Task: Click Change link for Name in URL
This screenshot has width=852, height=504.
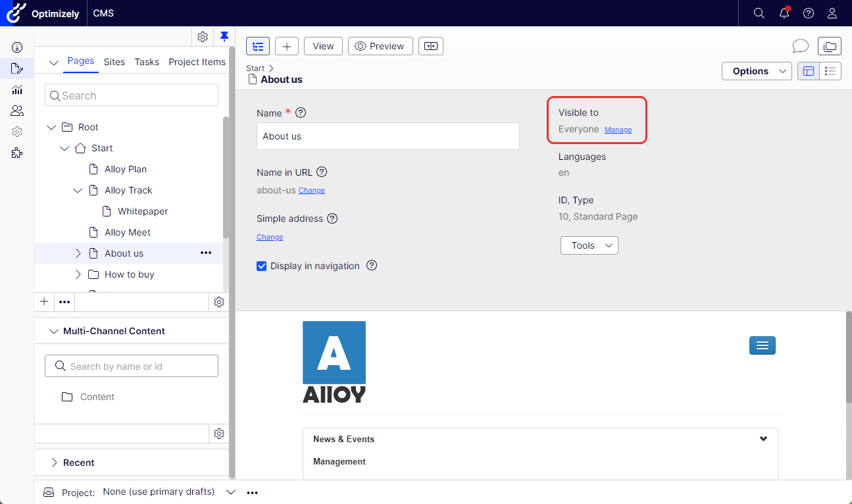Action: [x=311, y=191]
